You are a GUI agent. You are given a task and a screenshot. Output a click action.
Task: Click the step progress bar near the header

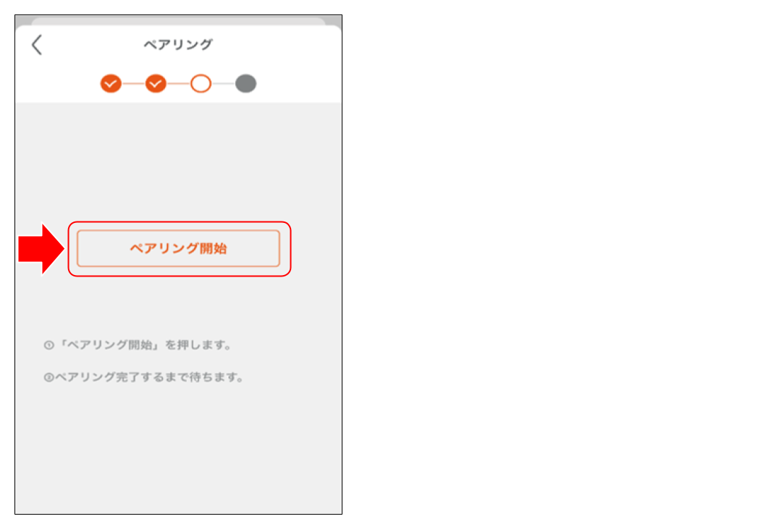tap(177, 83)
